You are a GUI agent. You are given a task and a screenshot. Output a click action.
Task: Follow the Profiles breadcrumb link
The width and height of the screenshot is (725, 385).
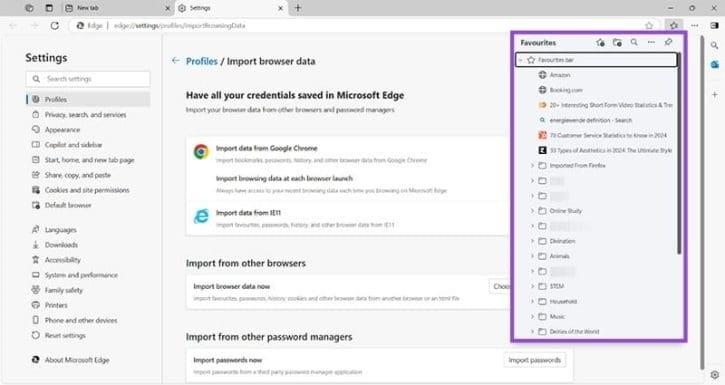tap(202, 61)
